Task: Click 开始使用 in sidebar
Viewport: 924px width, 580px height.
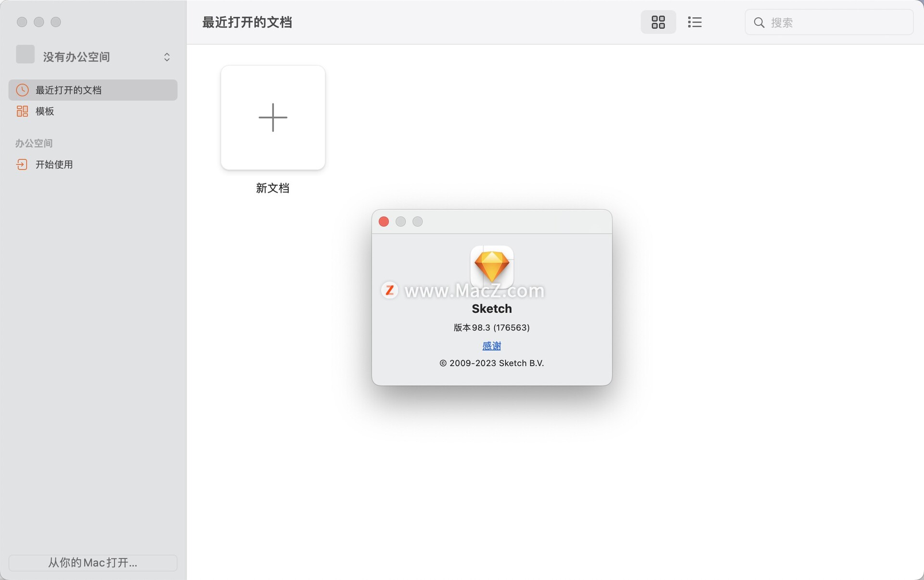Action: point(53,164)
